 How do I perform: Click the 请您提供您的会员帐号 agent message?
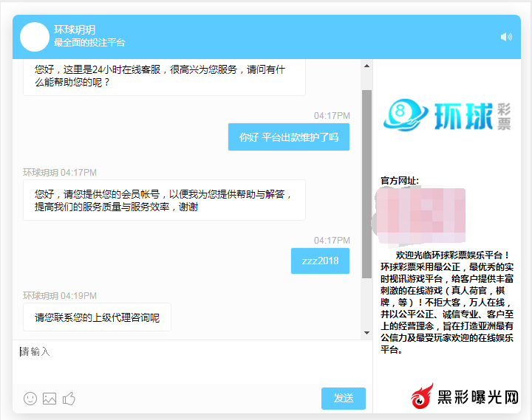(163, 200)
